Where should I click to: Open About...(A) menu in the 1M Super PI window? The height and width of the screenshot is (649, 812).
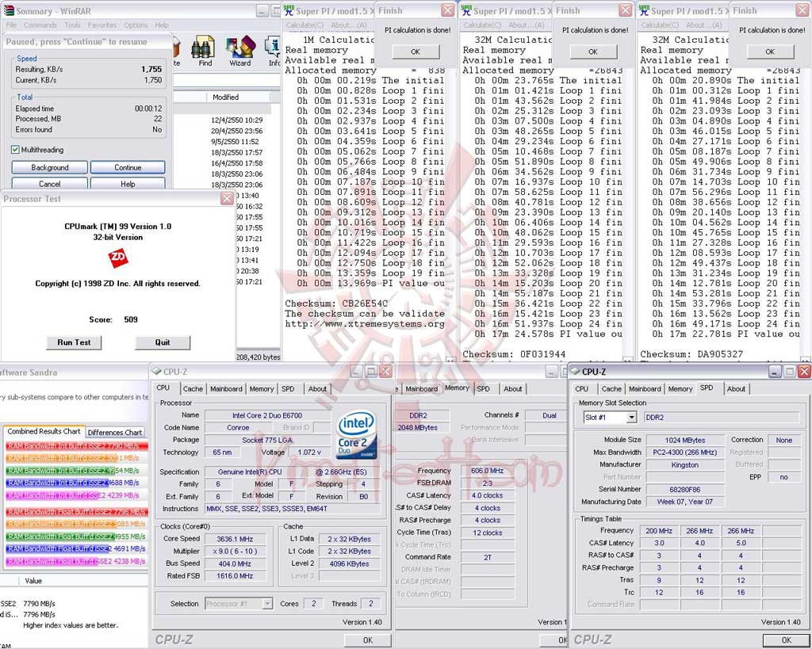point(349,25)
